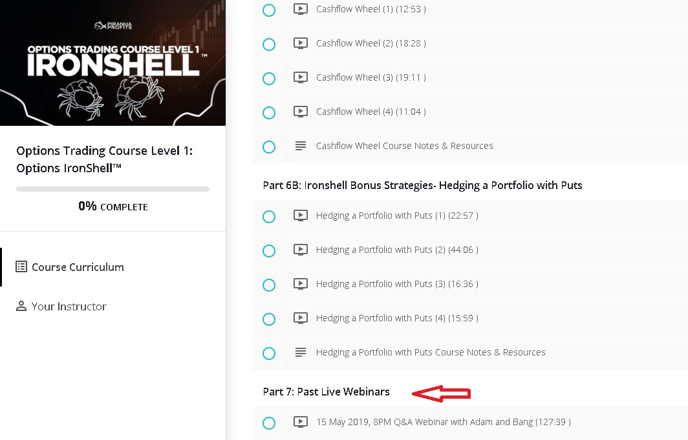Open lesson Cashflow Wheel (1) (12:53)
This screenshot has height=440, width=688.
[371, 9]
